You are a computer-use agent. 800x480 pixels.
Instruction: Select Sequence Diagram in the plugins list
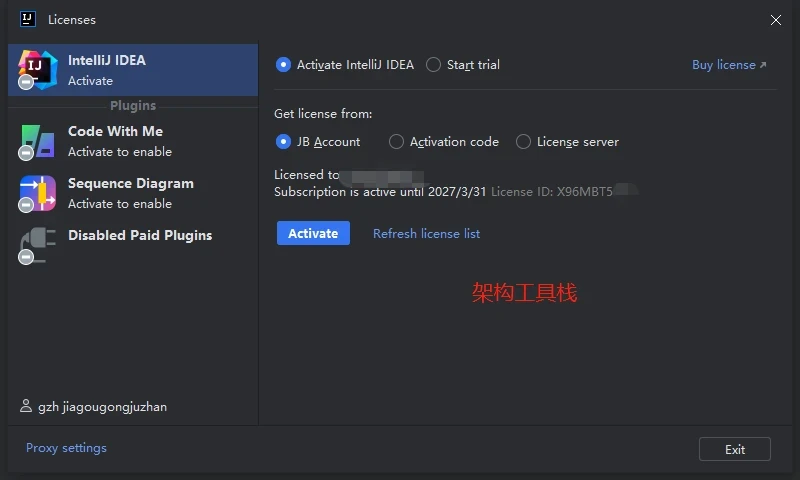130,193
